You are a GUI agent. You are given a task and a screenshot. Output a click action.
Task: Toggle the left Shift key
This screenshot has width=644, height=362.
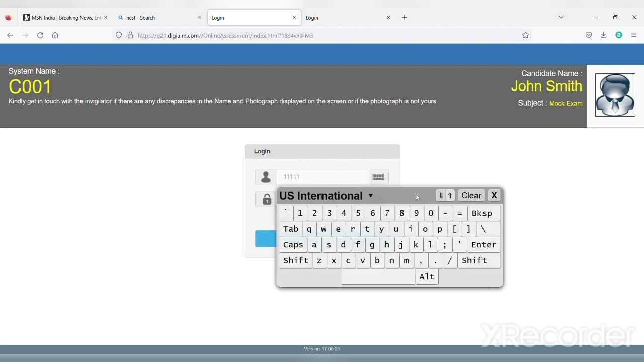coord(296,260)
